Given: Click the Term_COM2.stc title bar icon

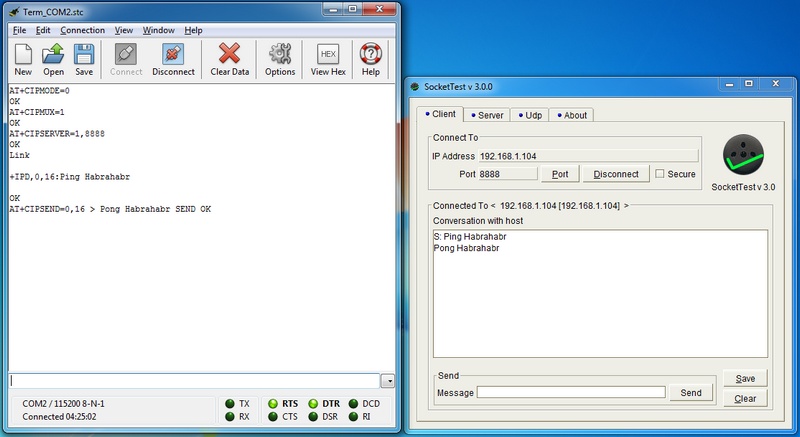Looking at the screenshot, I should coord(14,12).
